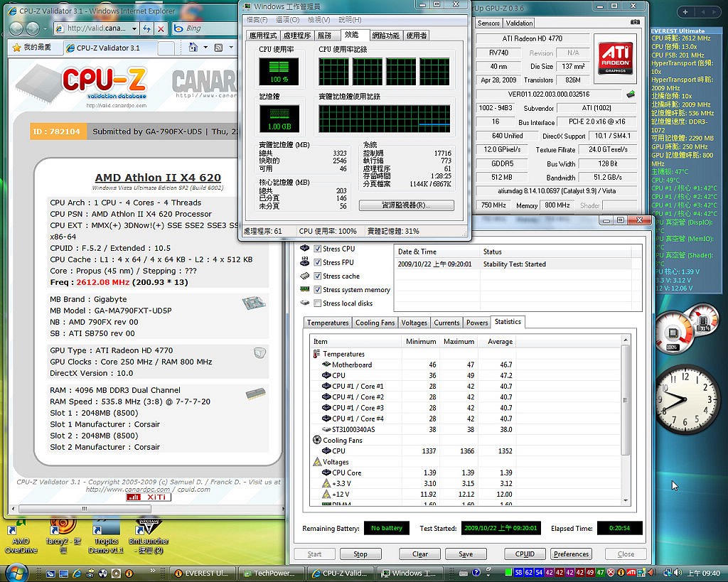The image size is (728, 582).
Task: Open the dropdown arrow next to home icon
Action: click(205, 48)
